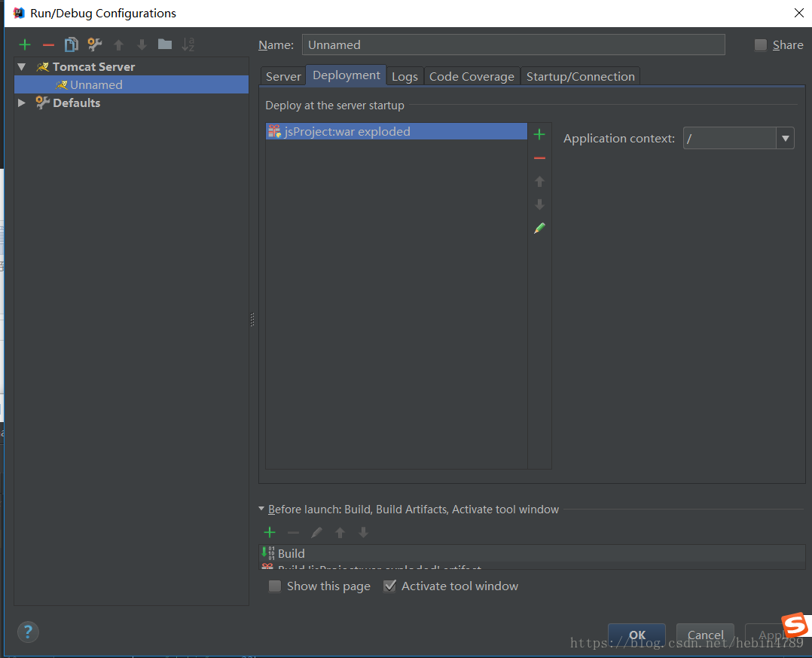The height and width of the screenshot is (658, 812).
Task: Click Defaults wrench icon in tree
Action: pos(42,103)
